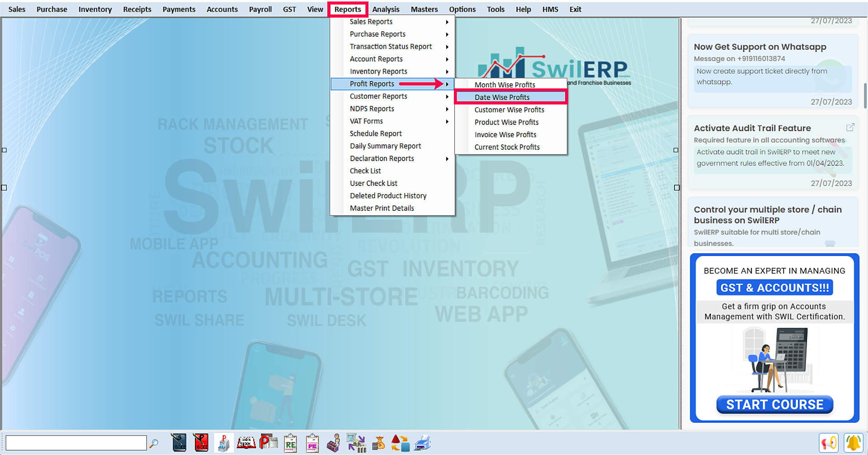Select Invoice Wise Profits
The width and height of the screenshot is (868, 455).
click(511, 135)
